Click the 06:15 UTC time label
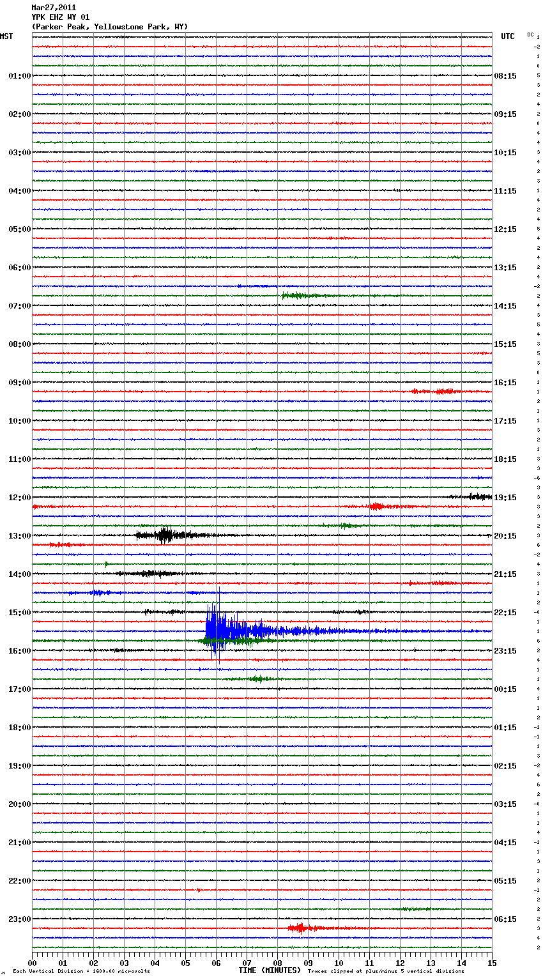 pyautogui.click(x=505, y=919)
